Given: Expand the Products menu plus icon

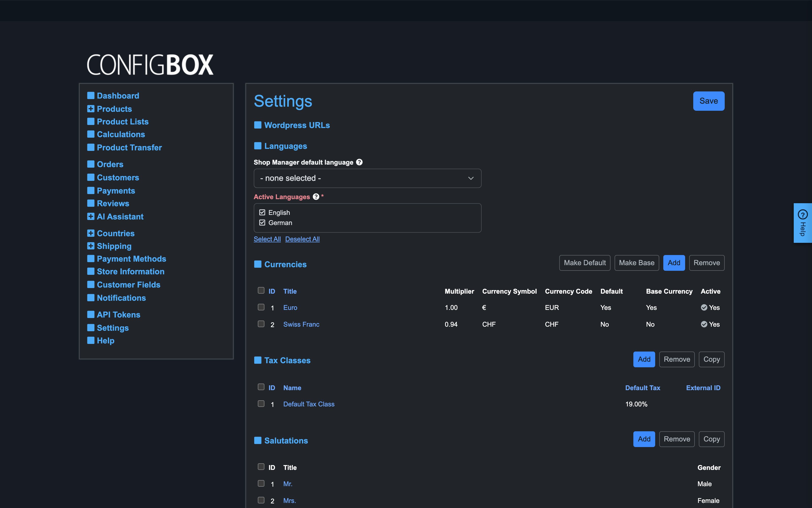Looking at the screenshot, I should tap(91, 108).
